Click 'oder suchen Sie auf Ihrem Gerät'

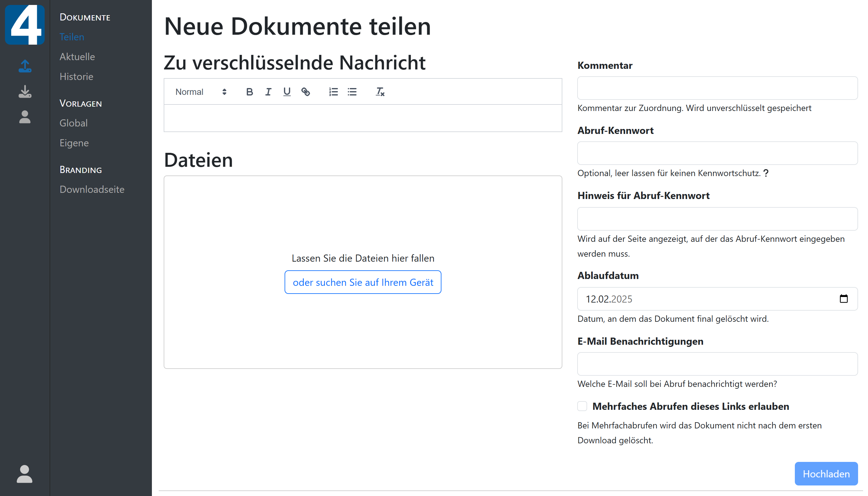362,282
